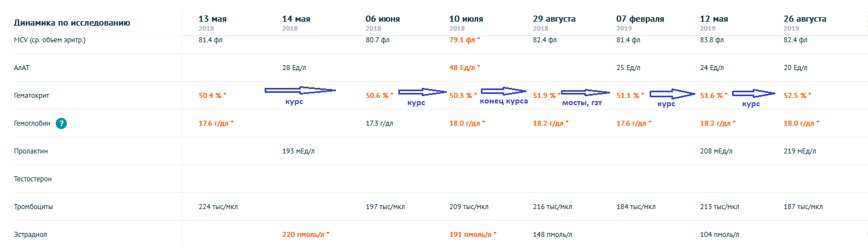
Task: Click the blue arrow between 51.1 % and 51.6 %
Action: [x=674, y=93]
